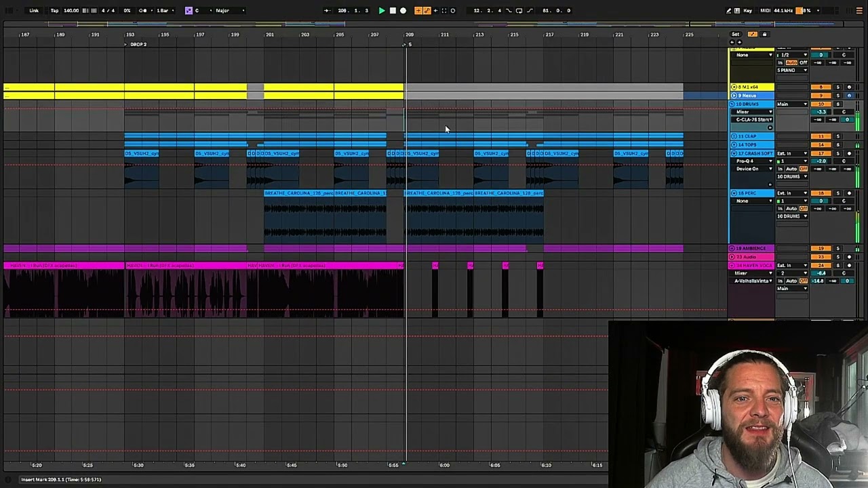Toggle the metronome button
Screen dimensions: 868x488
point(143,10)
